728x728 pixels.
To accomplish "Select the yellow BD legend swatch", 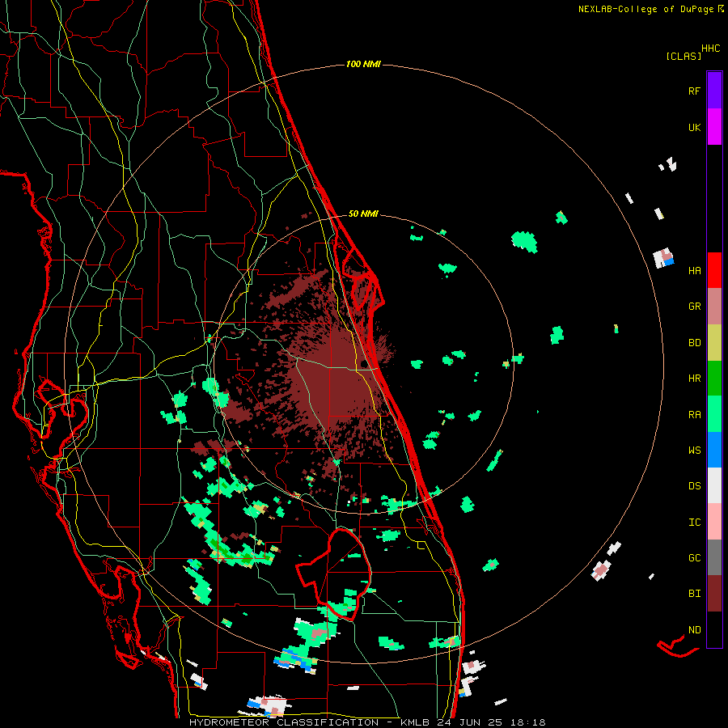I will [x=714, y=343].
